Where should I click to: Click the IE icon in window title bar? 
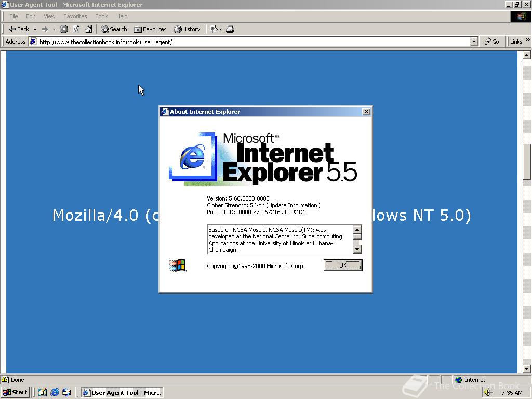pyautogui.click(x=5, y=4)
